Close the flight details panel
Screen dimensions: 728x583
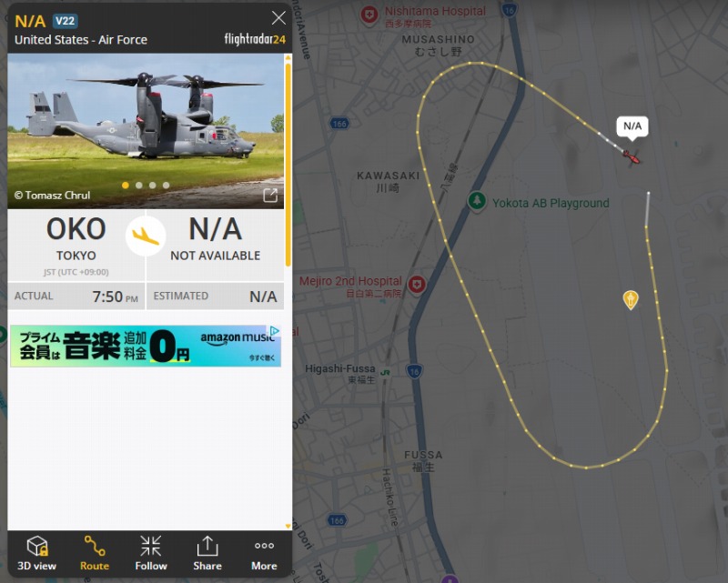coord(278,18)
